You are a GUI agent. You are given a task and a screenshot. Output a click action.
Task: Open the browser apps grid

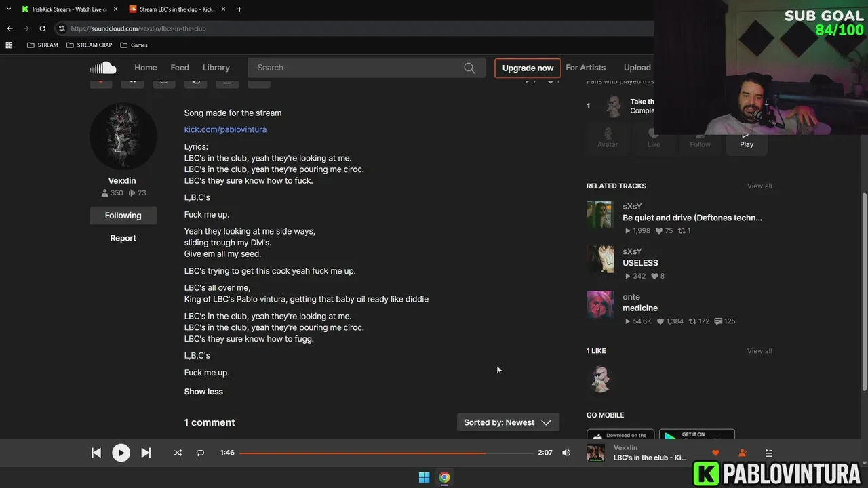pos(9,45)
